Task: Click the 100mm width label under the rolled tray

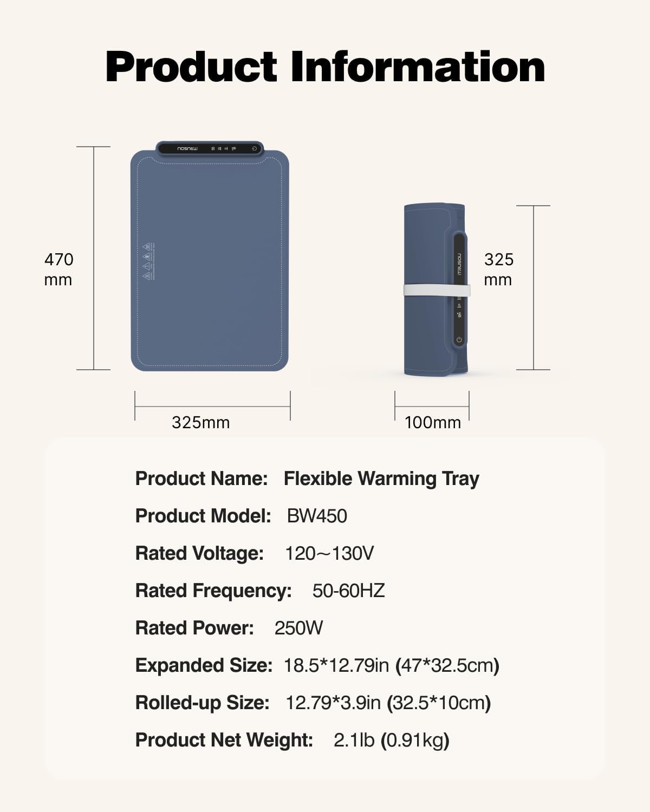Action: tap(432, 422)
